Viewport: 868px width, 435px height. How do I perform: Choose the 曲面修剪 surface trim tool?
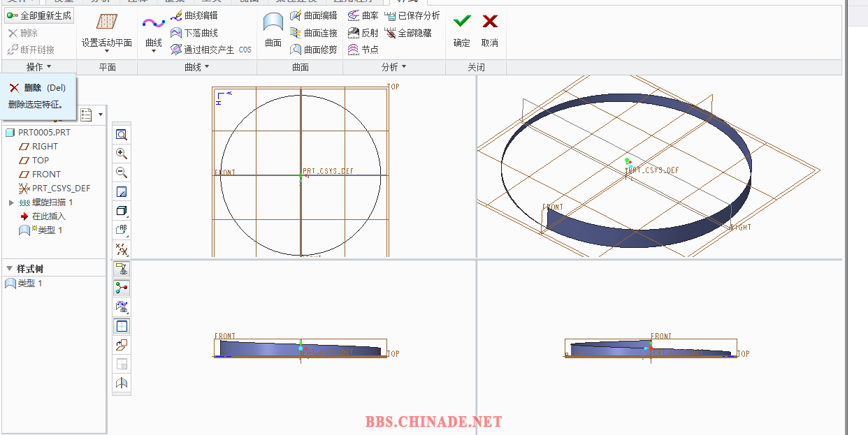[x=313, y=50]
